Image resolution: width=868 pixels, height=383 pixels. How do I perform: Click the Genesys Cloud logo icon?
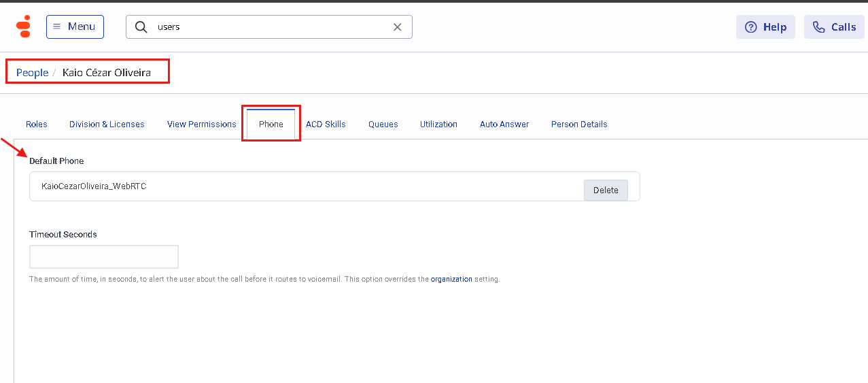pyautogui.click(x=24, y=27)
